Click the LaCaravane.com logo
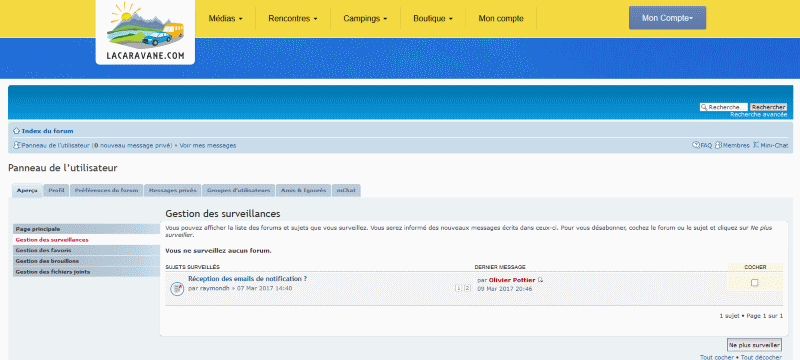 [145, 32]
